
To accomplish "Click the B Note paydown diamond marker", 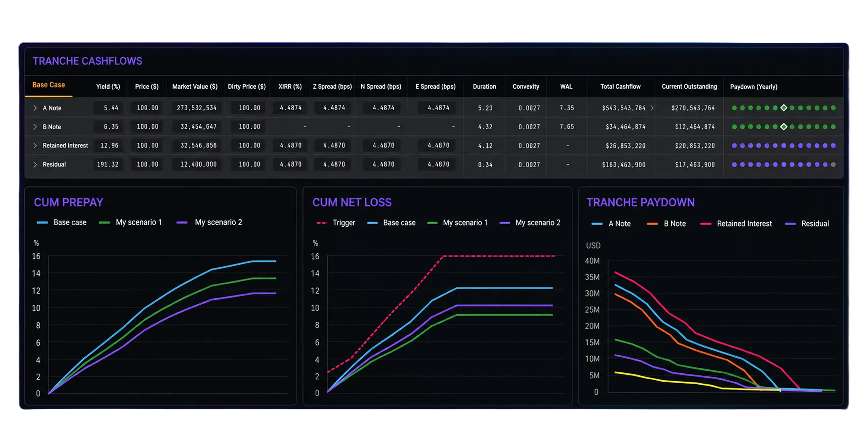I will 784,127.
